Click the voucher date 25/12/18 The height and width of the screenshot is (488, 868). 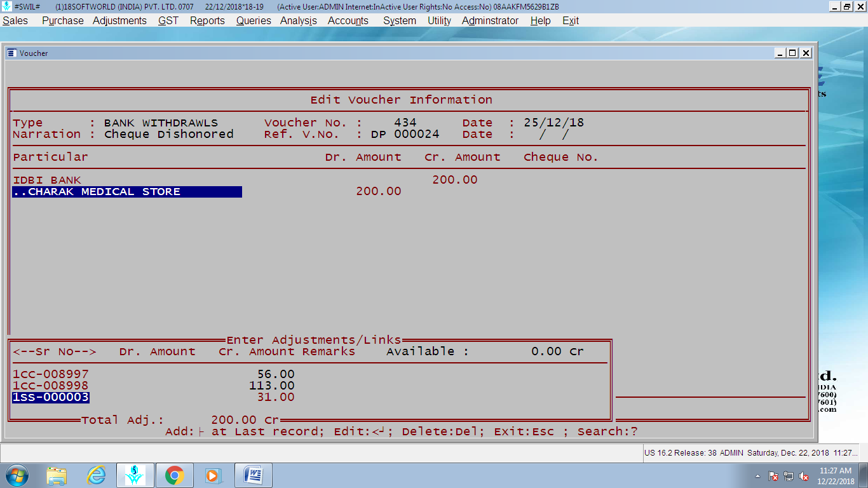[x=554, y=123]
